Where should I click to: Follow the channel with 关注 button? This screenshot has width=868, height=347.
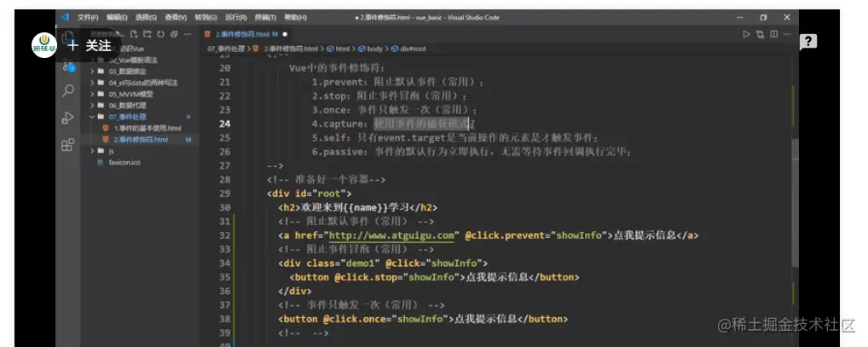pyautogui.click(x=90, y=45)
